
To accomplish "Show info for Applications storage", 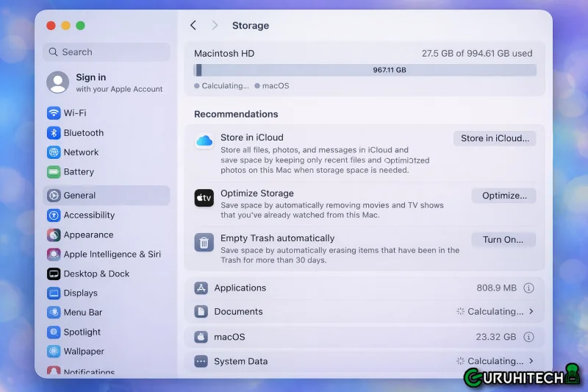I will click(x=528, y=288).
